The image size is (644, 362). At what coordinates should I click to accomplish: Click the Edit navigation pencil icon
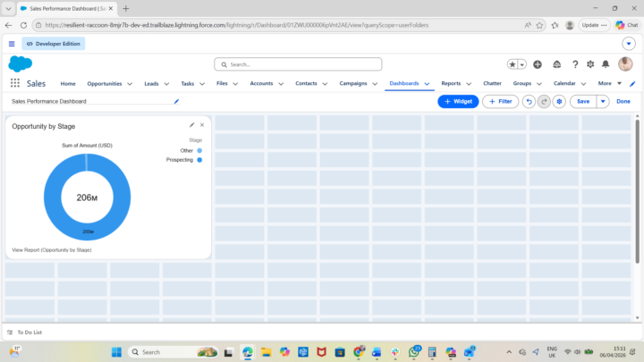point(632,84)
